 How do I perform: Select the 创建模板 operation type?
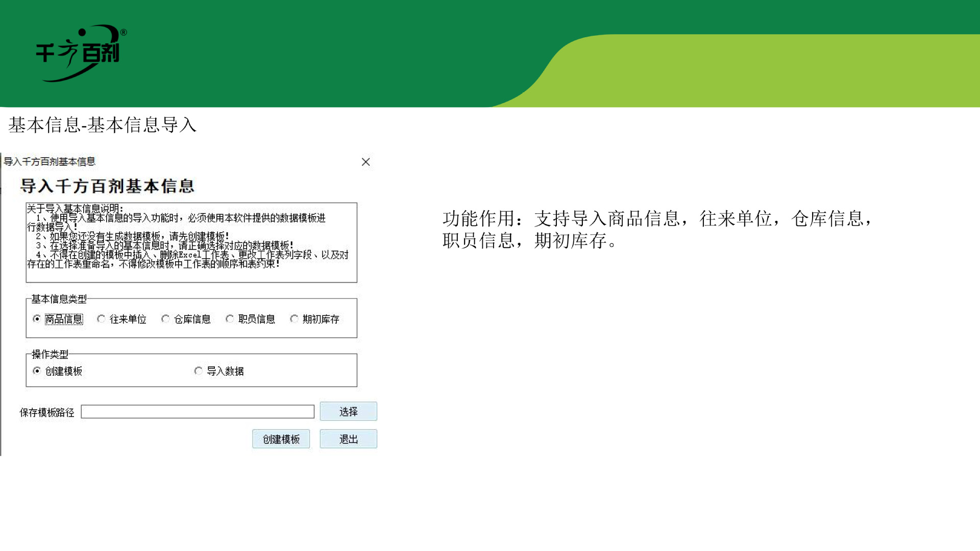tap(36, 371)
